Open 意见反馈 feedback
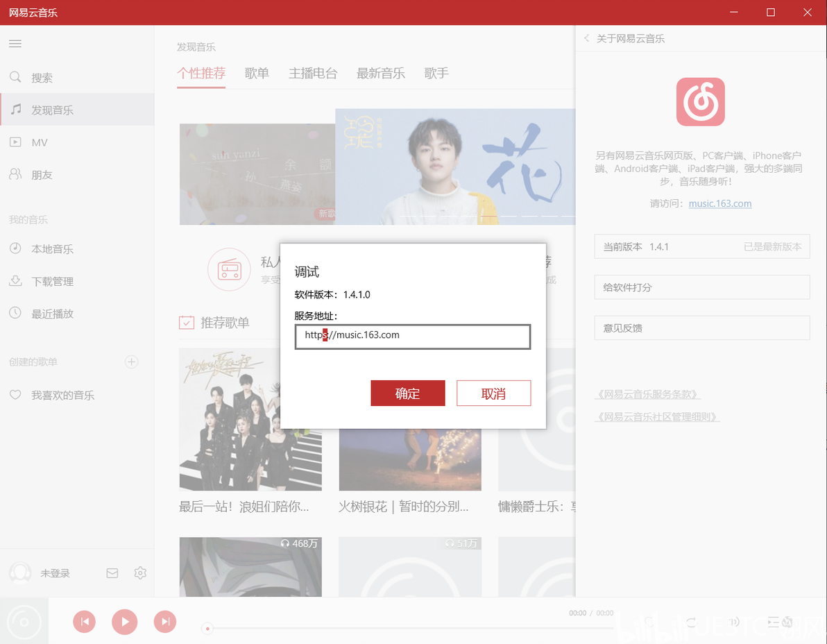 pos(702,328)
